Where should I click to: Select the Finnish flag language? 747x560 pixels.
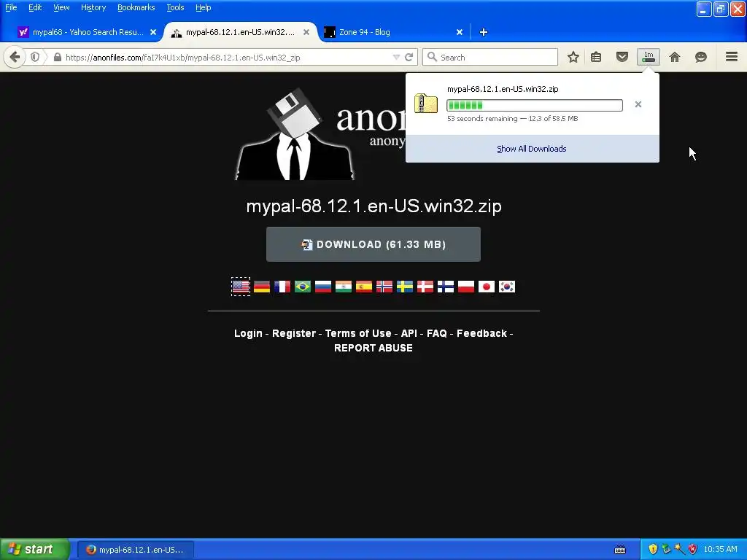tap(446, 287)
